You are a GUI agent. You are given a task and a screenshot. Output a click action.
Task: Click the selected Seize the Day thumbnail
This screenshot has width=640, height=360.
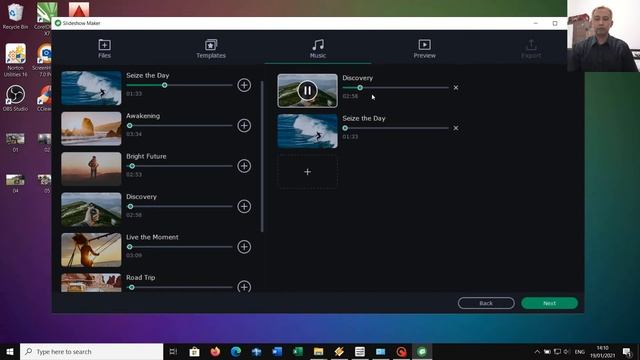pyautogui.click(x=307, y=131)
